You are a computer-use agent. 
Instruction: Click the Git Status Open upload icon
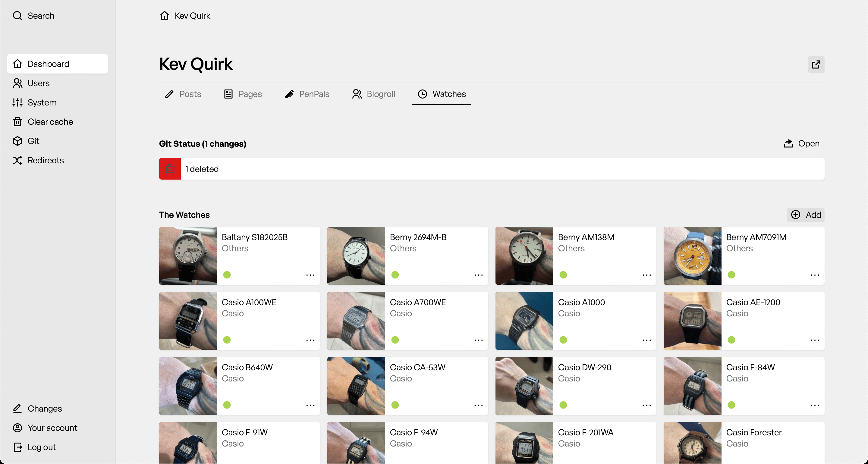coord(788,143)
